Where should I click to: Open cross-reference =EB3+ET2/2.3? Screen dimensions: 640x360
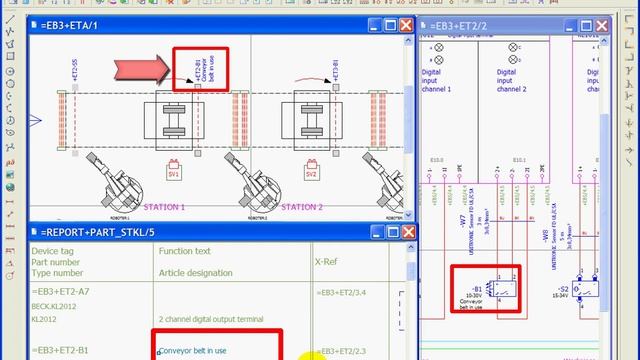pos(341,351)
